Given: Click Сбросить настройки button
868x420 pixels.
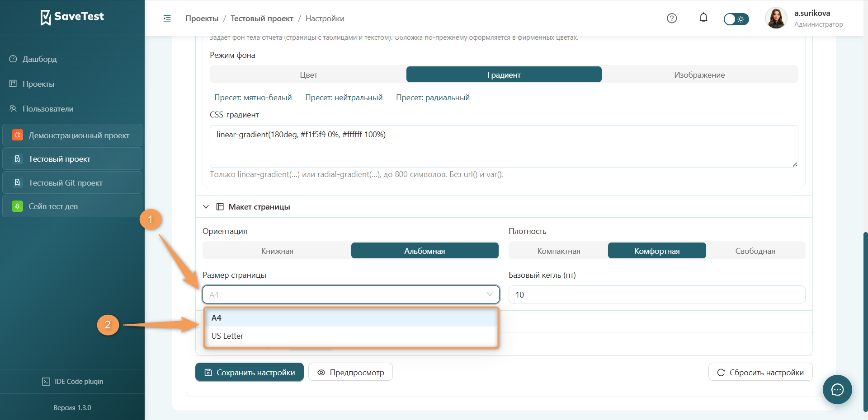Looking at the screenshot, I should 760,372.
